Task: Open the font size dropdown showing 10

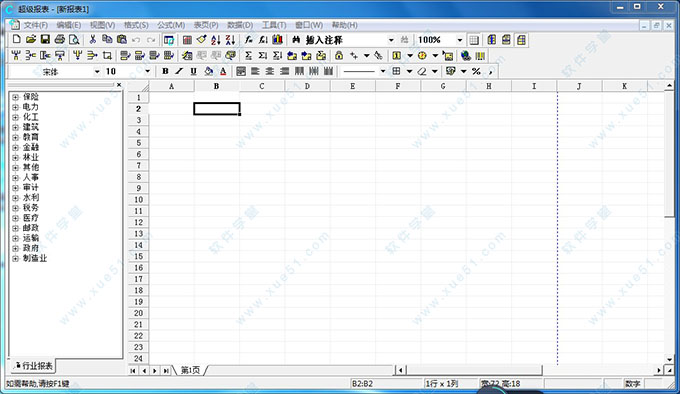Action: pos(147,72)
